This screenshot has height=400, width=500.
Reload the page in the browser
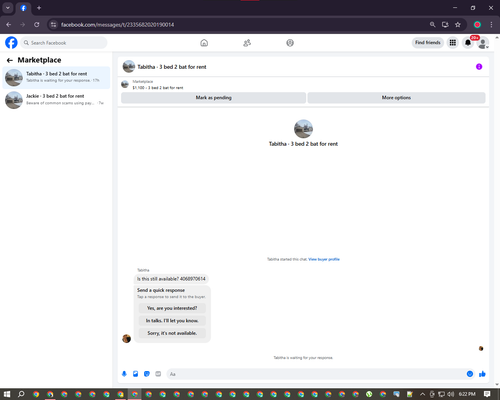(x=37, y=25)
